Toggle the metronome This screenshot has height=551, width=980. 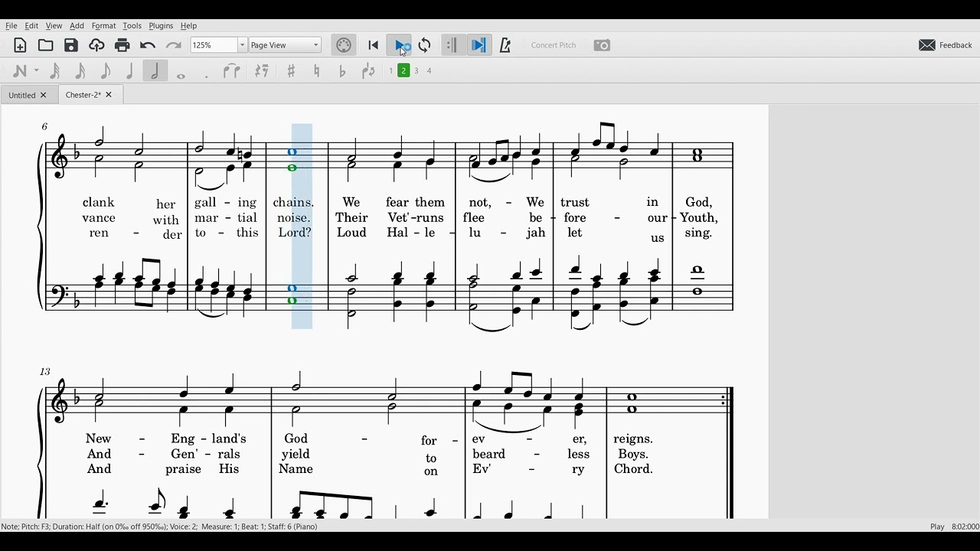pyautogui.click(x=505, y=45)
